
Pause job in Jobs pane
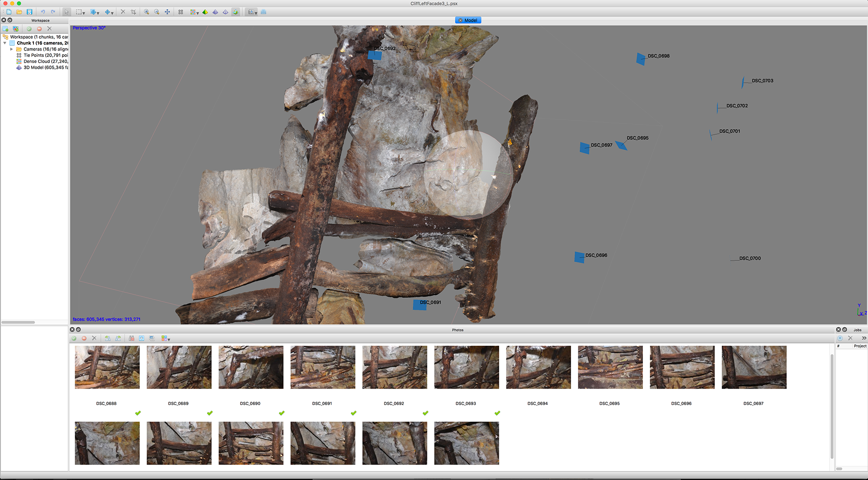[x=840, y=338]
